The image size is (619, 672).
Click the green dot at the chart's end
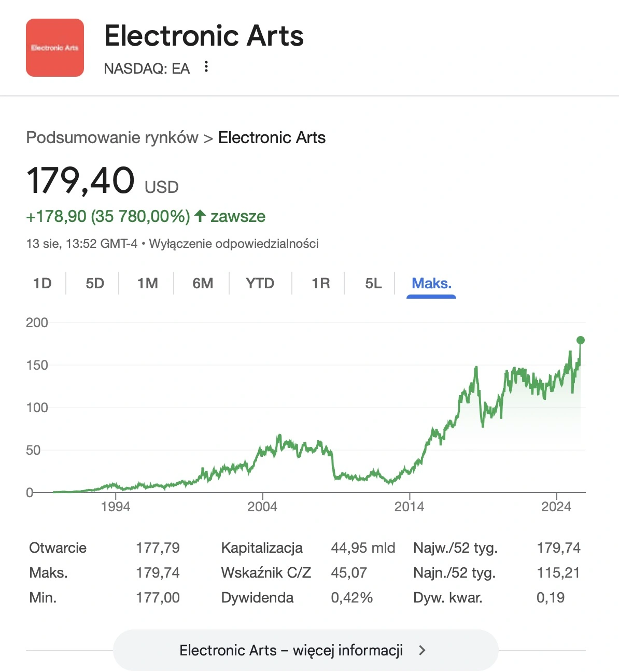click(581, 340)
